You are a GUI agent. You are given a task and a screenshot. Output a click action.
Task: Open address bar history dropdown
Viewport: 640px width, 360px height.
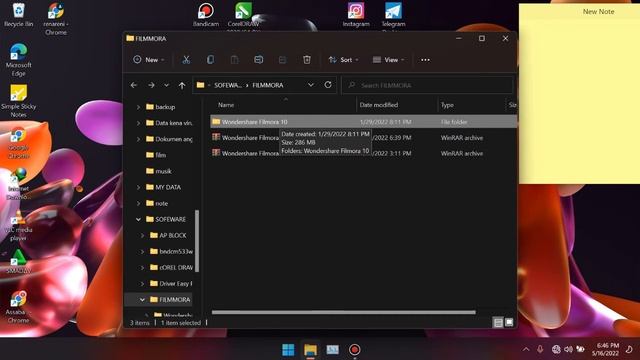pos(311,85)
